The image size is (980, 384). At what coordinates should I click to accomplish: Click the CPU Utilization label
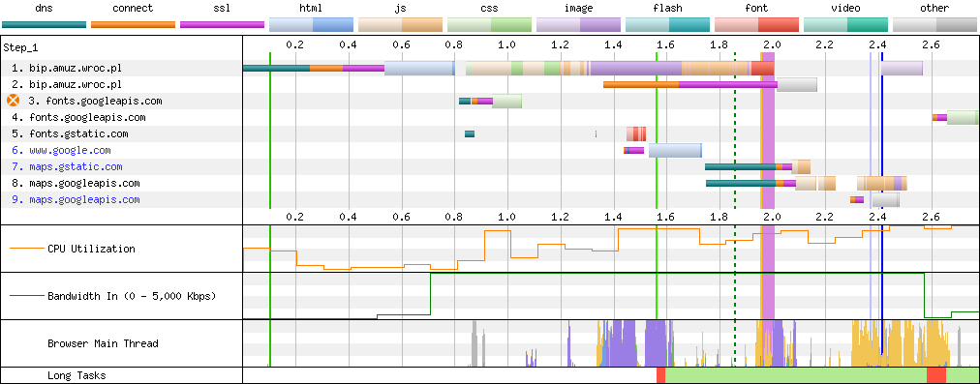[x=91, y=249]
